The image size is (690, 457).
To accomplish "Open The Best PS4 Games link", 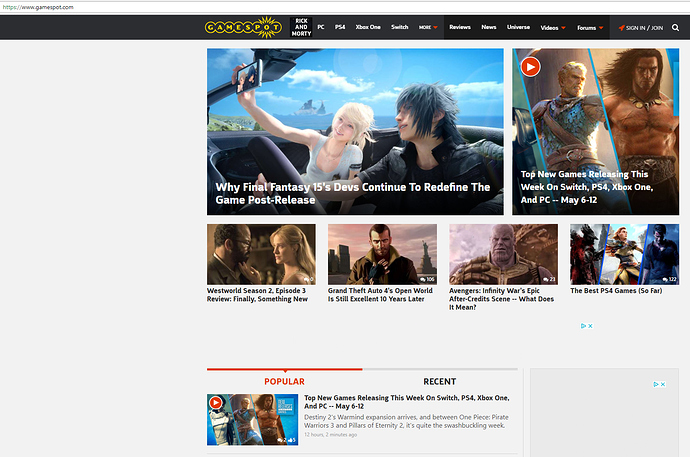I will [616, 291].
